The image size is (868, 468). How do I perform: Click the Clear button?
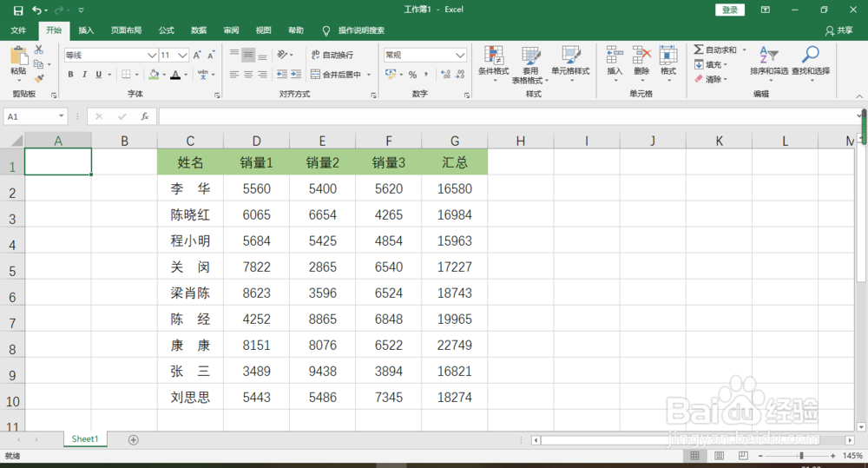point(710,79)
